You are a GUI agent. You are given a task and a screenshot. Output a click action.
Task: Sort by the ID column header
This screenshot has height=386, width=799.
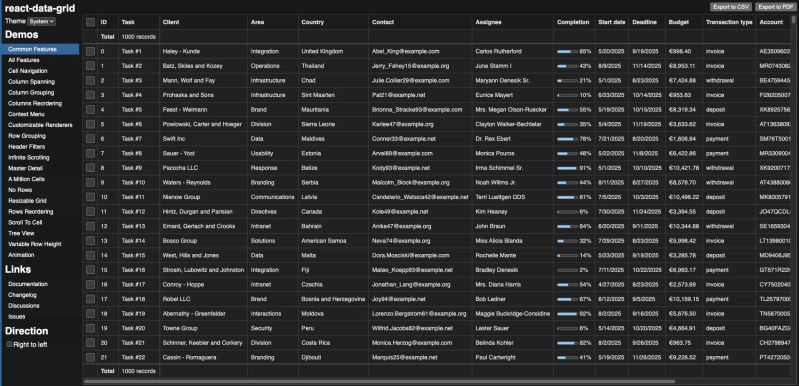[108, 22]
